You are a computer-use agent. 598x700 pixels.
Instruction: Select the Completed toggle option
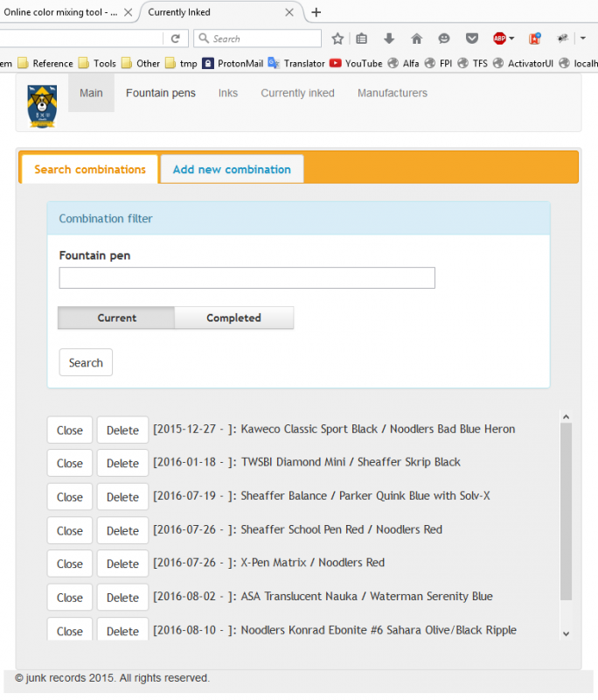[233, 318]
